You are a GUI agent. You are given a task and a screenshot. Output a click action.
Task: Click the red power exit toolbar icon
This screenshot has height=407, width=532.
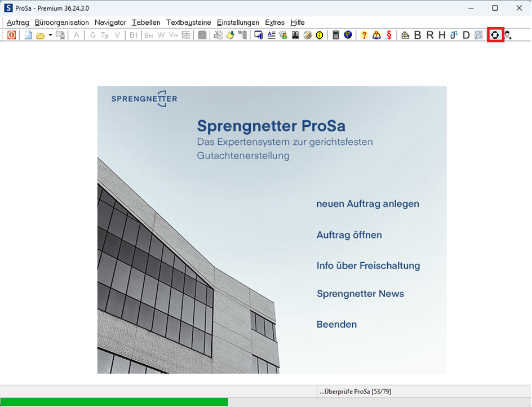pyautogui.click(x=11, y=35)
